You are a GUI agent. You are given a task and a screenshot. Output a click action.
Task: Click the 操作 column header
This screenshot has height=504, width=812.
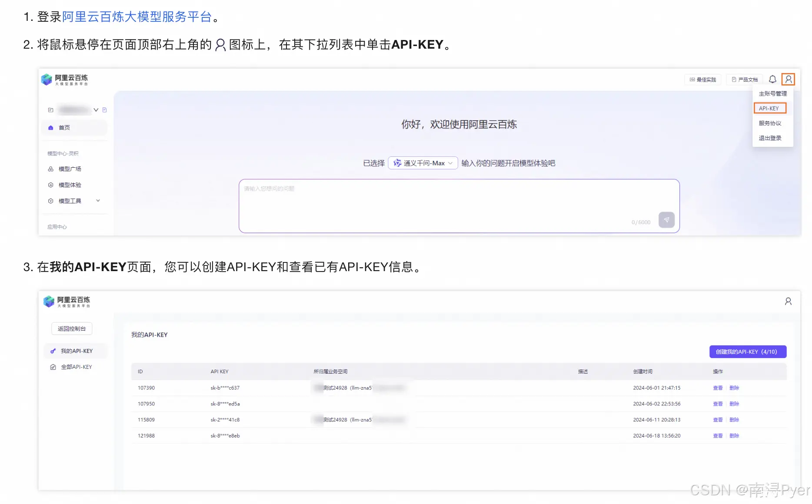point(718,371)
